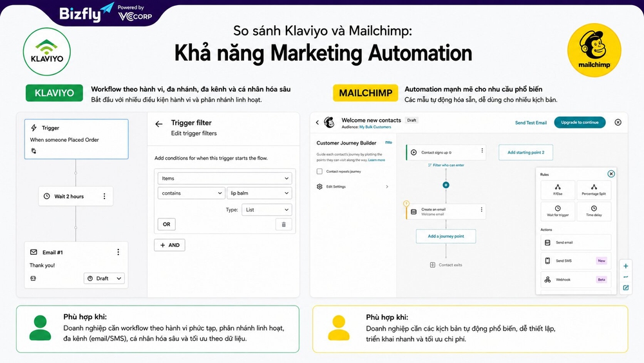Viewport: 644px width, 363px height.
Task: Click Add a journey point button
Action: 446,237
